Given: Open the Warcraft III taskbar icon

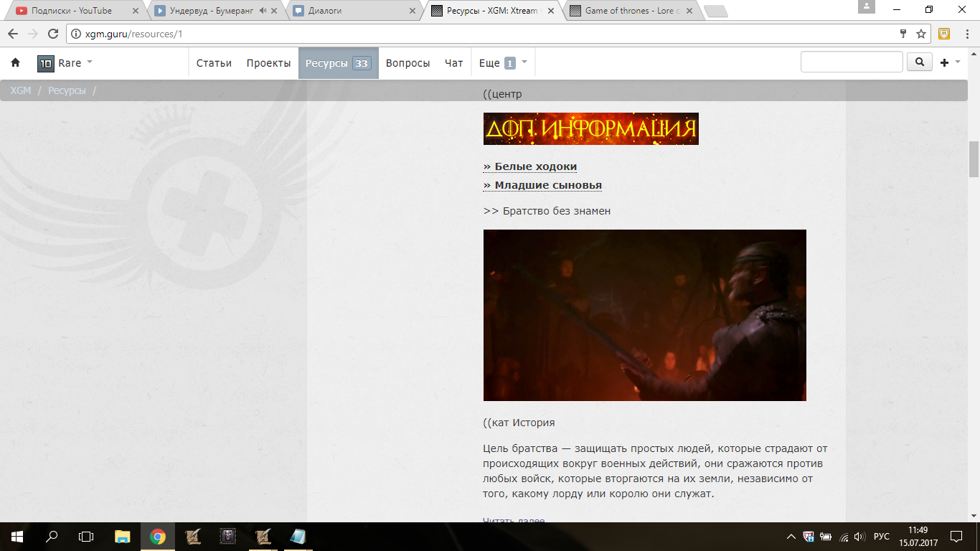Looking at the screenshot, I should point(227,537).
